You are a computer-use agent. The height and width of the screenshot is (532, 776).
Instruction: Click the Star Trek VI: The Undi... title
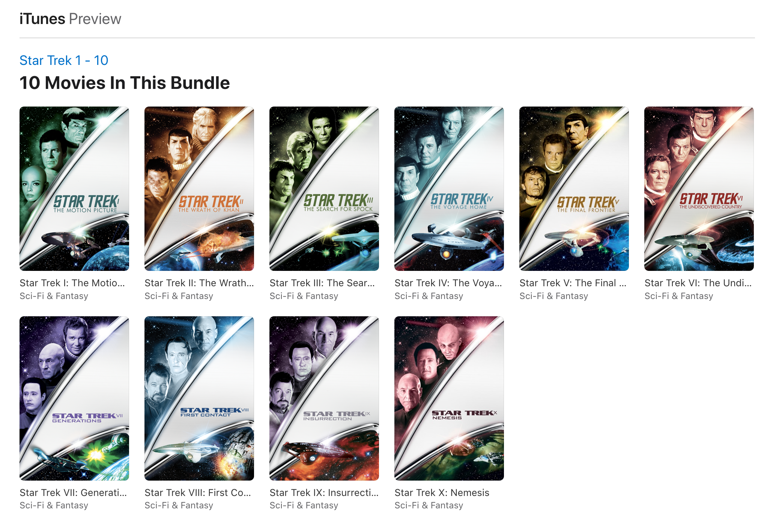pyautogui.click(x=698, y=283)
